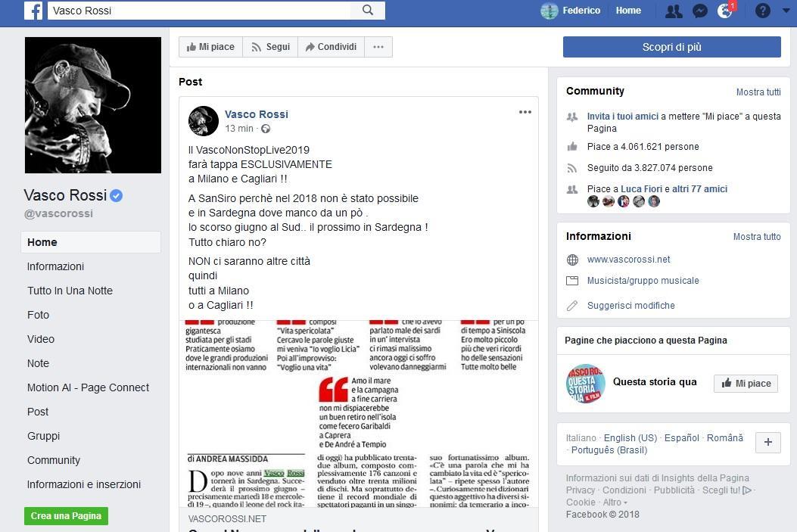797x532 pixels.
Task: Switch language to Română
Action: [725, 438]
